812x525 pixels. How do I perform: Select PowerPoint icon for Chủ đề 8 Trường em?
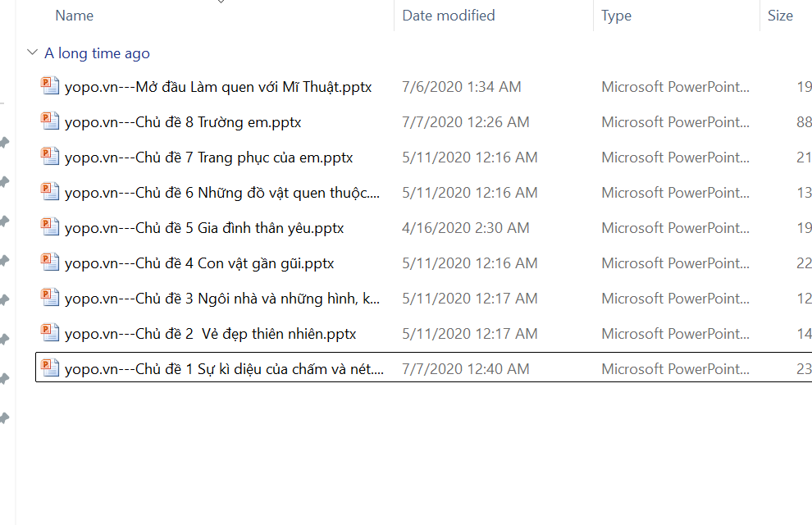[x=51, y=121]
